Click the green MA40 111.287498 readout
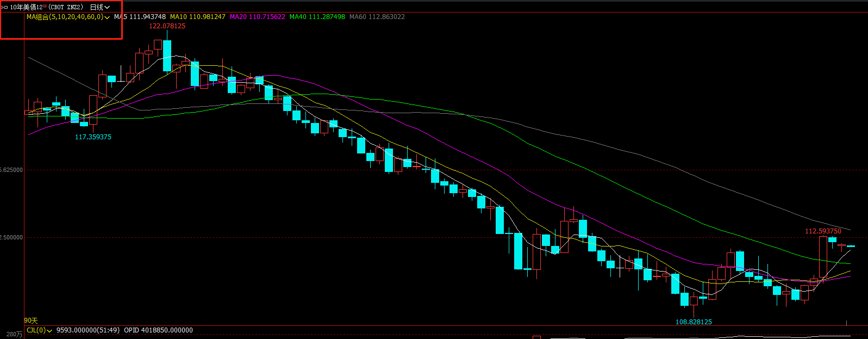 [x=317, y=17]
